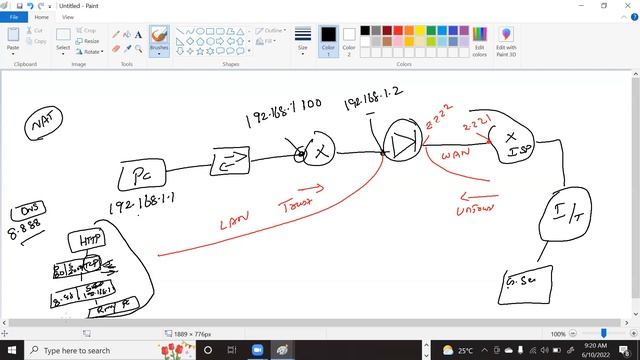Pick the yellow color swatch
This screenshot has width=640, height=360.
[x=420, y=31]
